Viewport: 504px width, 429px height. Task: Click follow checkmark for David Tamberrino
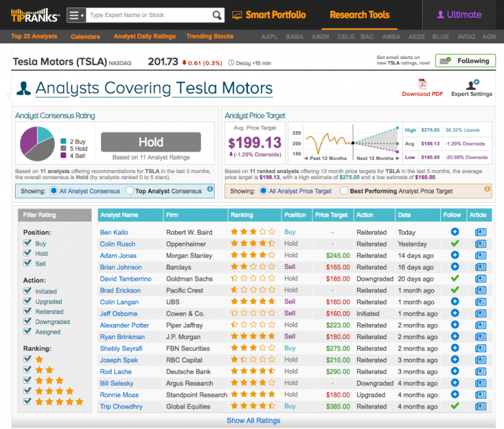pyautogui.click(x=455, y=278)
